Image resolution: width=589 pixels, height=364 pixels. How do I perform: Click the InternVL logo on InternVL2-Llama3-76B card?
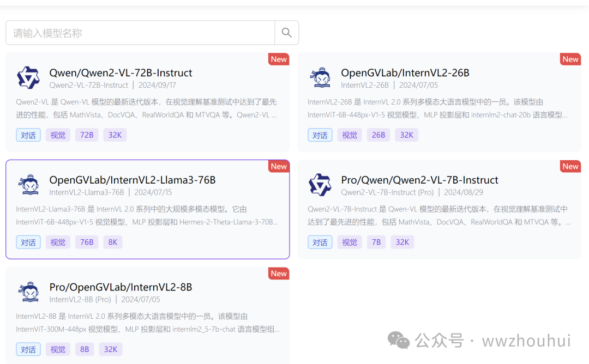click(28, 185)
